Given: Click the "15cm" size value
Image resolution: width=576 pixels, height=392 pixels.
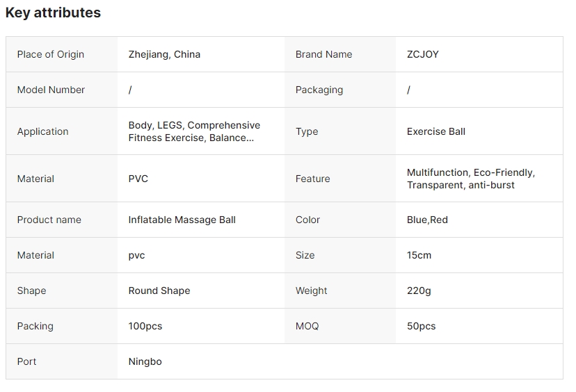Looking at the screenshot, I should click(419, 255).
